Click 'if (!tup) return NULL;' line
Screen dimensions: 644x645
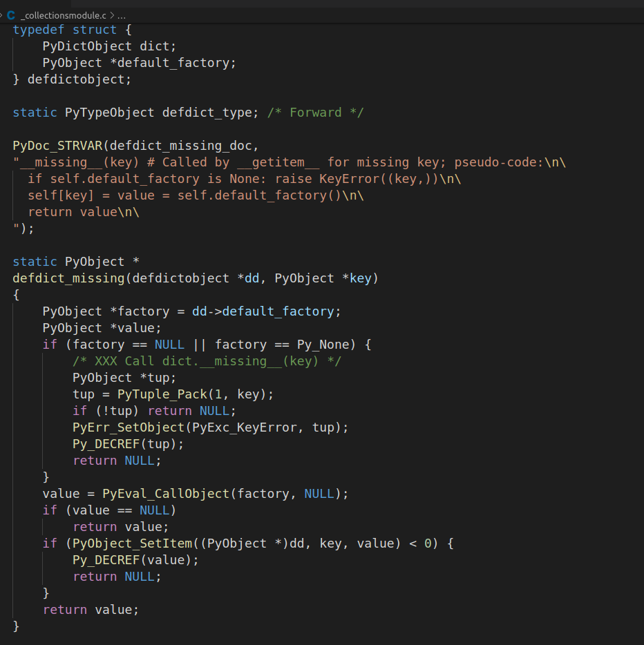(x=154, y=411)
